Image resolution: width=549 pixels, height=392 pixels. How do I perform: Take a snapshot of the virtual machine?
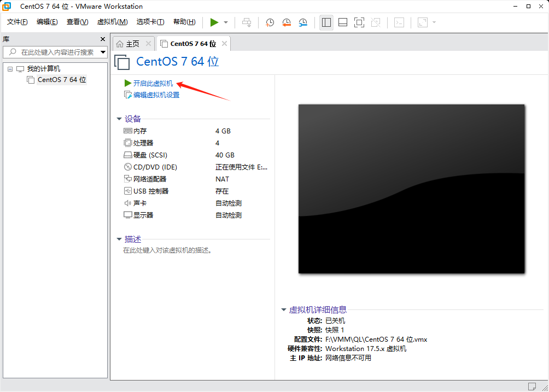[x=270, y=22]
